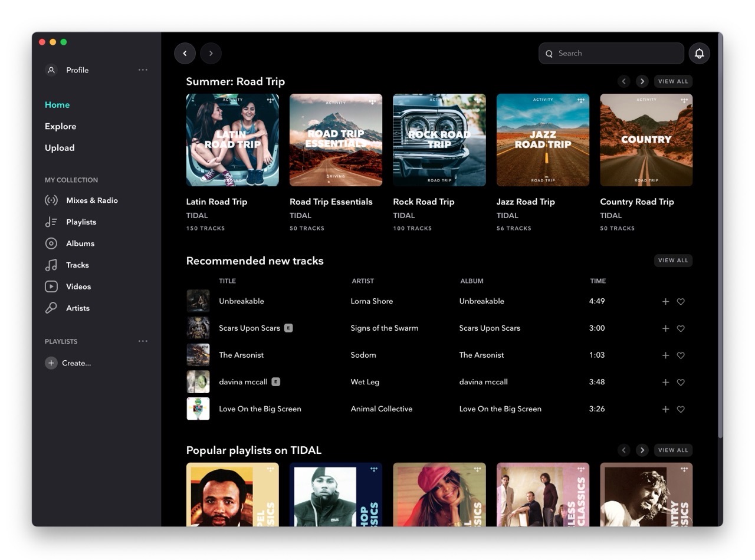755x560 pixels.
Task: Click the back navigation arrow button
Action: 185,53
